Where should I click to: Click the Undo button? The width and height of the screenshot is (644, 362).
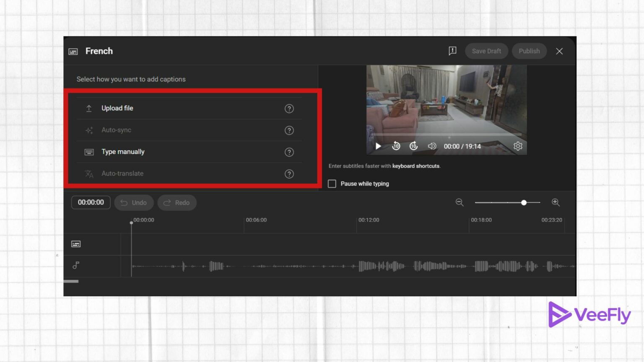(134, 202)
